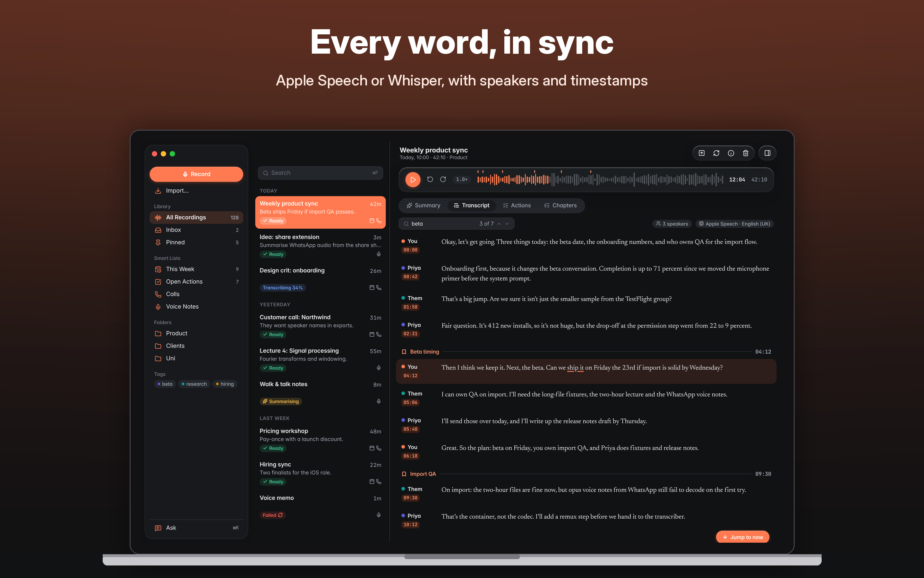Open the Inbox list
The width and height of the screenshot is (924, 578).
click(196, 230)
